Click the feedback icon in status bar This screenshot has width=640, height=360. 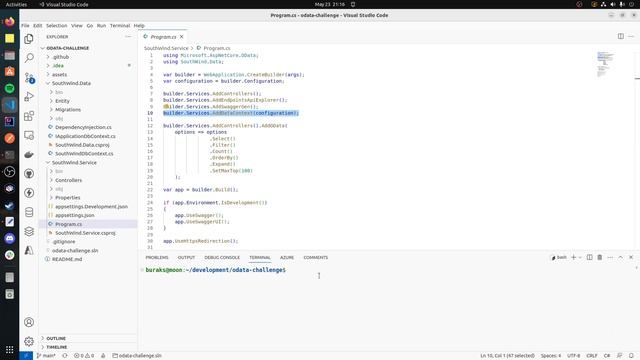pyautogui.click(x=620, y=356)
